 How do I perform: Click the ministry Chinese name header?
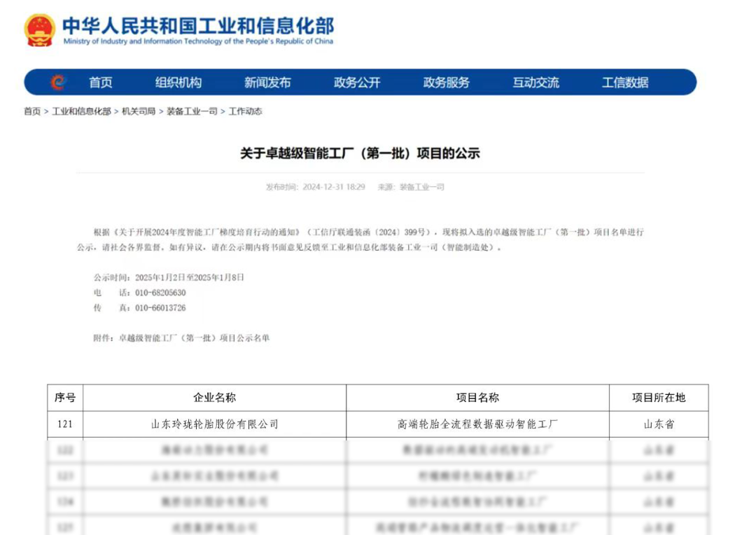(198, 26)
